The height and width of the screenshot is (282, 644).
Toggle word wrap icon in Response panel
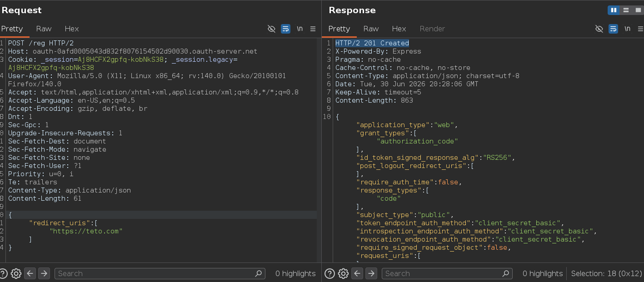pyautogui.click(x=613, y=29)
